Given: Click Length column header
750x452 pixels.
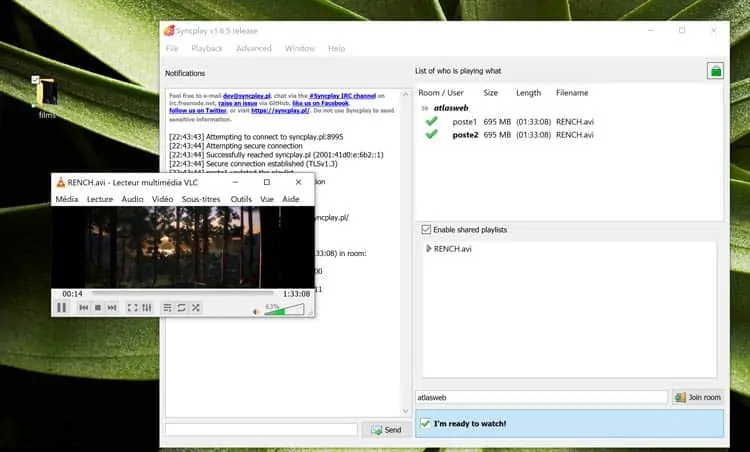Looking at the screenshot, I should (529, 93).
